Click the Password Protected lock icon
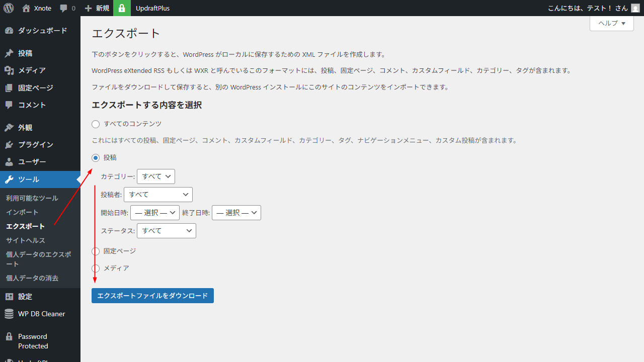644x362 pixels. coord(9,336)
